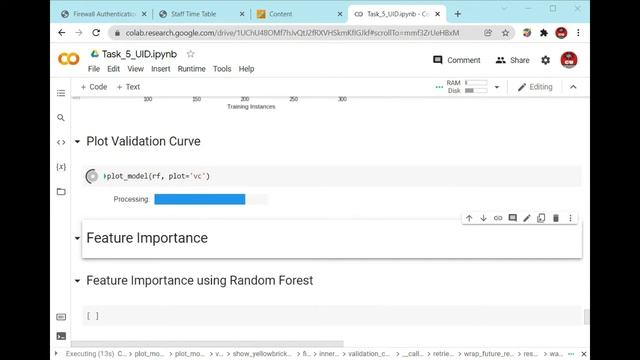
Task: Click the notebook title Task_5_UID.ipynb
Action: [139, 54]
